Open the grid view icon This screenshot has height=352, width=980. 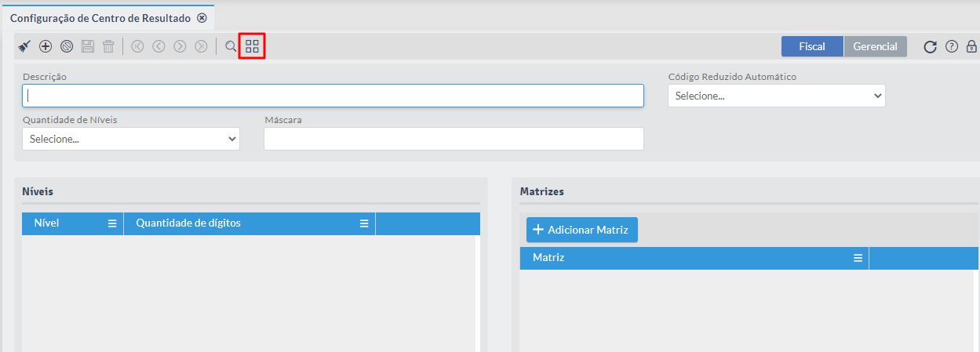pos(252,46)
